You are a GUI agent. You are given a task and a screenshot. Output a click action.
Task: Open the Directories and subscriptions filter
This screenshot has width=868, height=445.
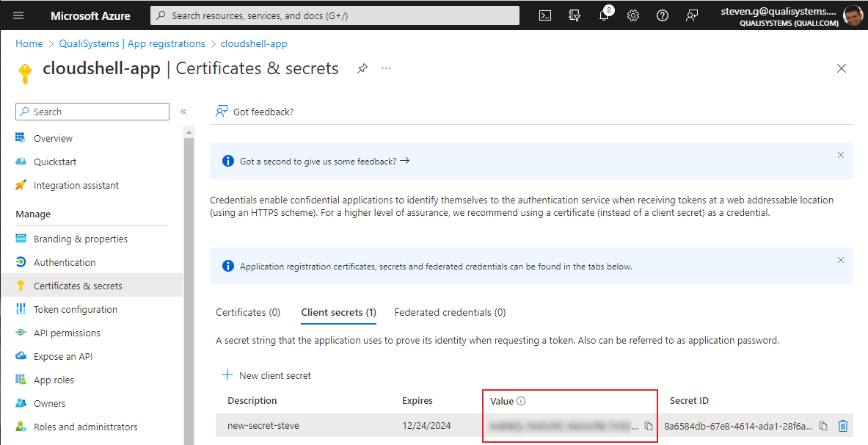click(575, 15)
